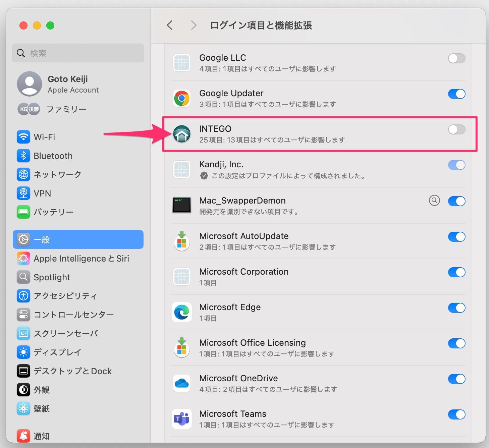Click the Bluetooth sidebar icon
Viewport: 489px width, 448px height.
(23, 156)
